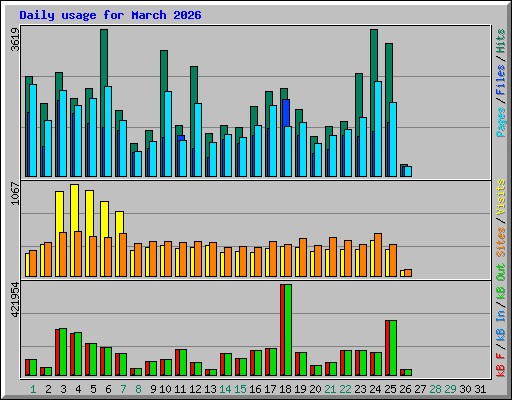Click the 1067 visits axis value
Viewport: 512px width, 400px height.
click(15, 193)
